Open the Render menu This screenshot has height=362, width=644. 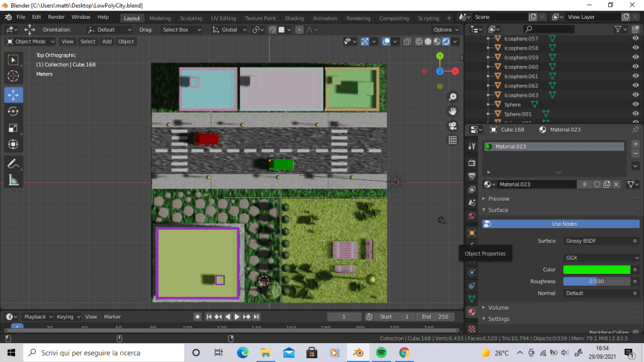[56, 17]
